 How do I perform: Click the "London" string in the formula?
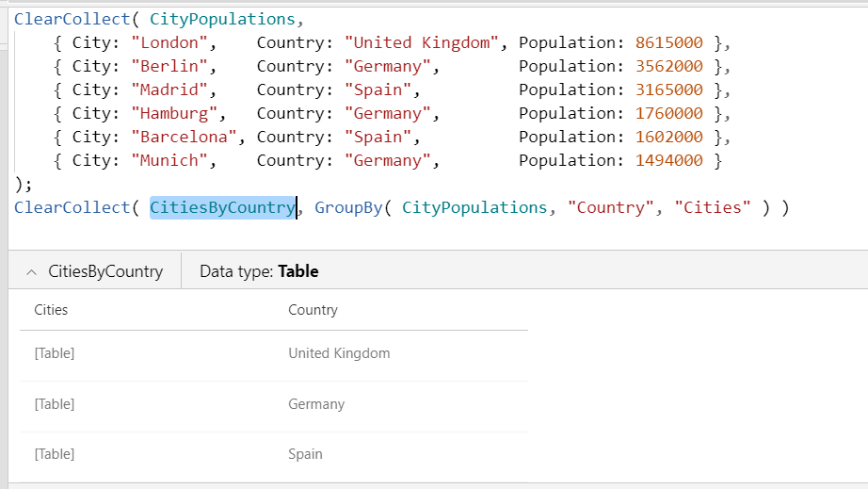coord(169,42)
